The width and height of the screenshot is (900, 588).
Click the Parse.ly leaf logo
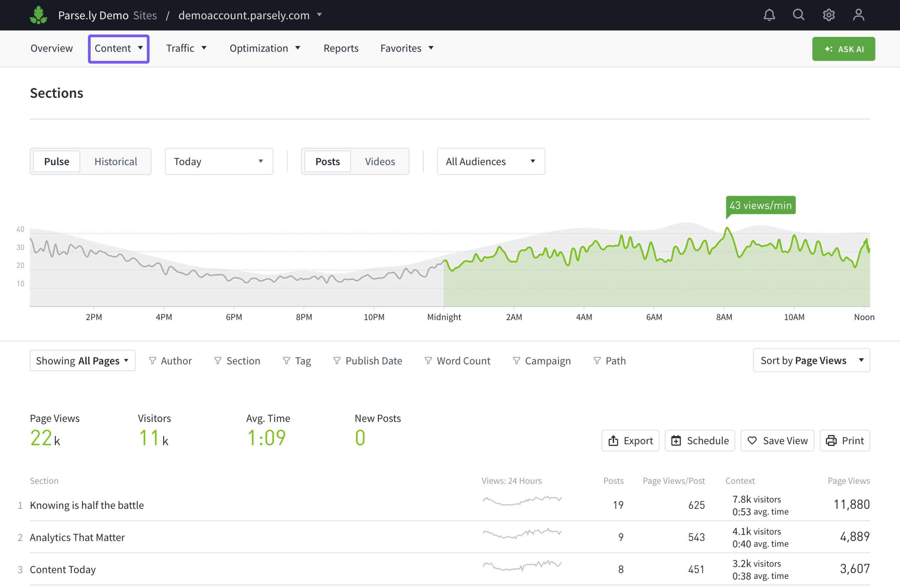click(x=39, y=15)
